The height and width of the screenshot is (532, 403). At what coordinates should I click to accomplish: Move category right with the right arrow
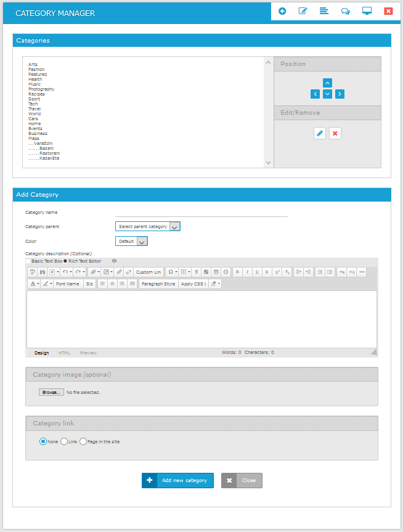coord(340,94)
